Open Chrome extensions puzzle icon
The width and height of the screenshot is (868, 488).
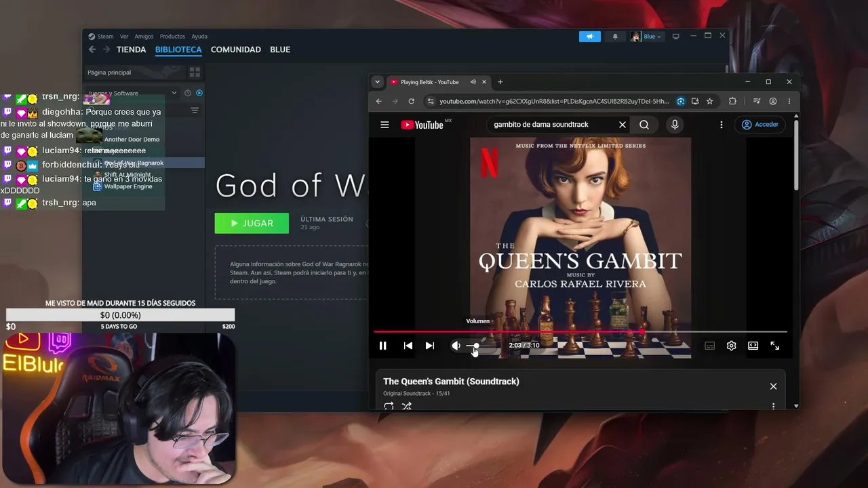732,101
